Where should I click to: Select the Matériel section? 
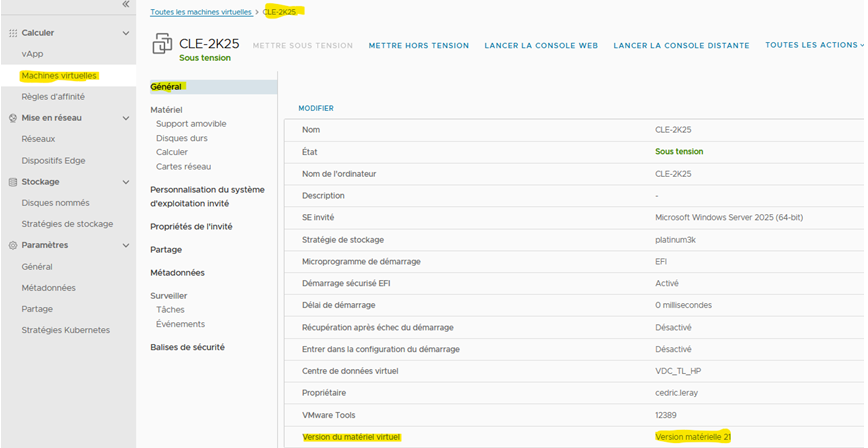[166, 110]
